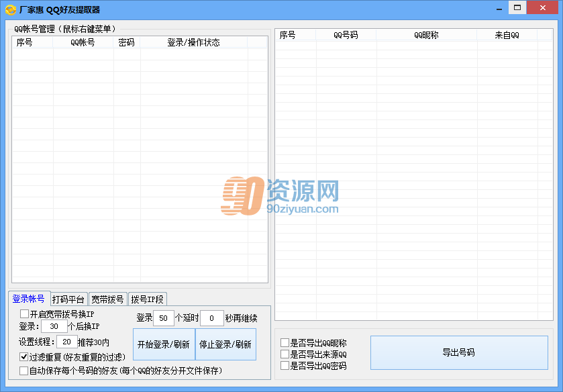Open the 打码平台 tab
This screenshot has height=392, width=563.
[68, 299]
